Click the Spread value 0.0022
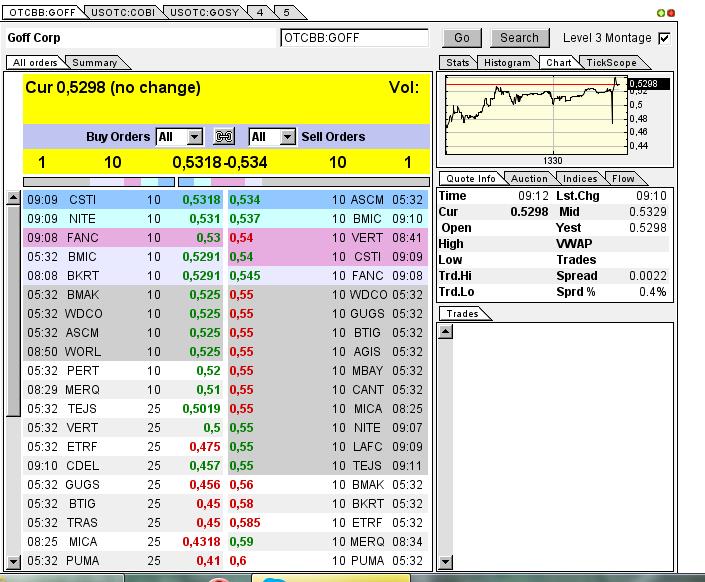 pos(647,276)
